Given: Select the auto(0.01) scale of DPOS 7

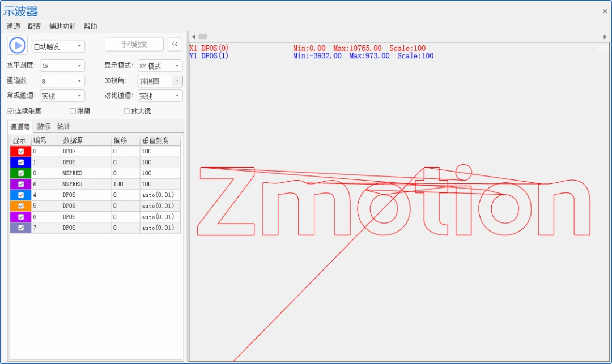Looking at the screenshot, I should [x=160, y=228].
